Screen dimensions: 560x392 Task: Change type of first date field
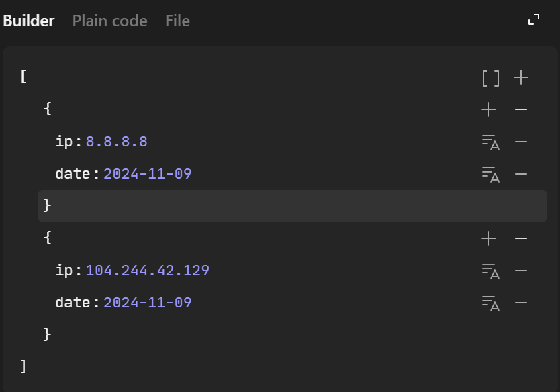[x=491, y=174]
